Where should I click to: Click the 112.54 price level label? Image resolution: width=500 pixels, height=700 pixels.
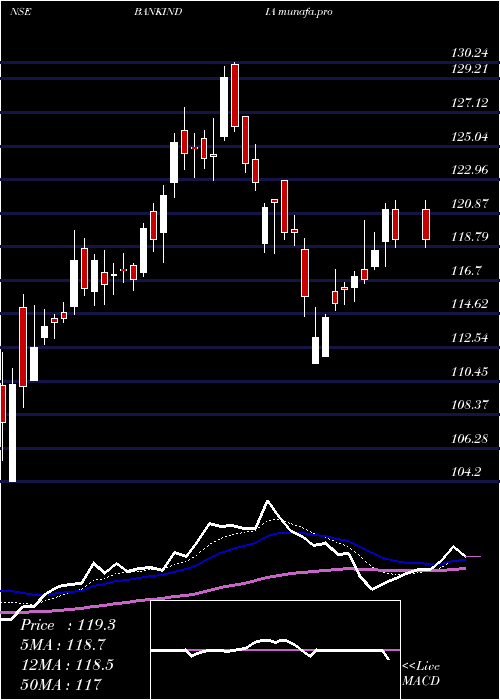point(469,338)
